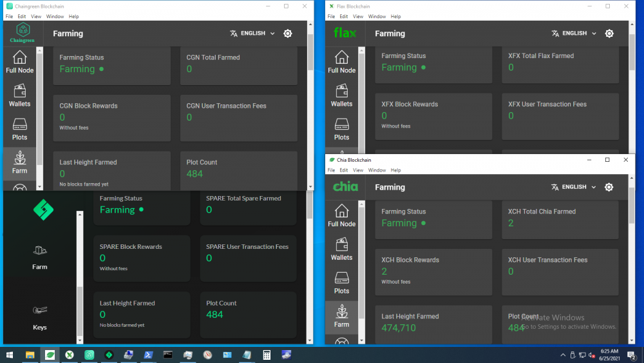Open the Help menu in Chaingreen window
Screen dimensions: 644x363
pos(73,17)
